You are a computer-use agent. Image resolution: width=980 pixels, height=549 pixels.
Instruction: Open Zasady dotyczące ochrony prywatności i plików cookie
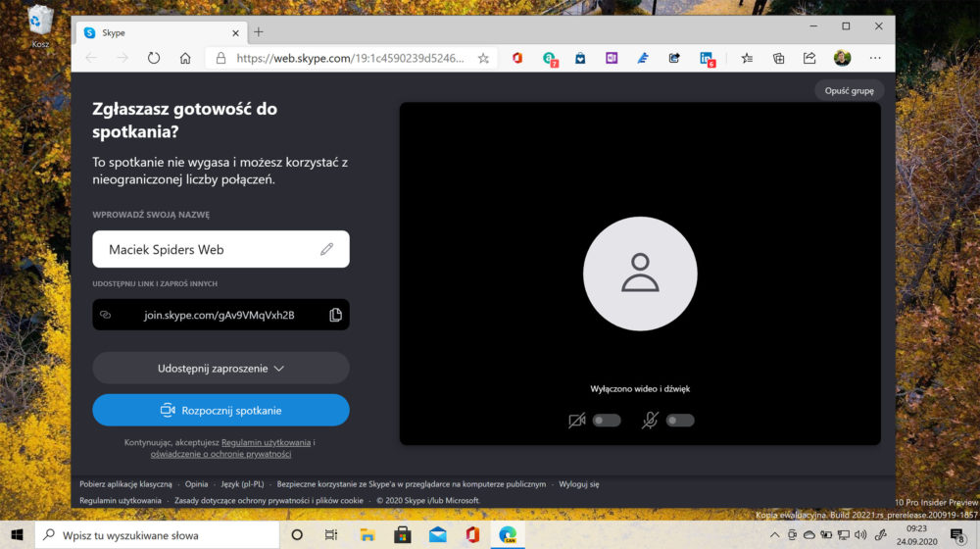point(269,500)
